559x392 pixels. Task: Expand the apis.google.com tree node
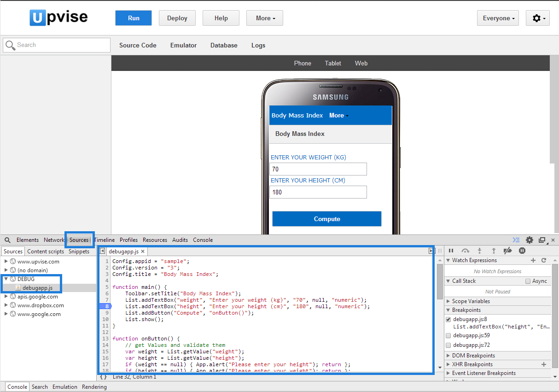[6, 297]
